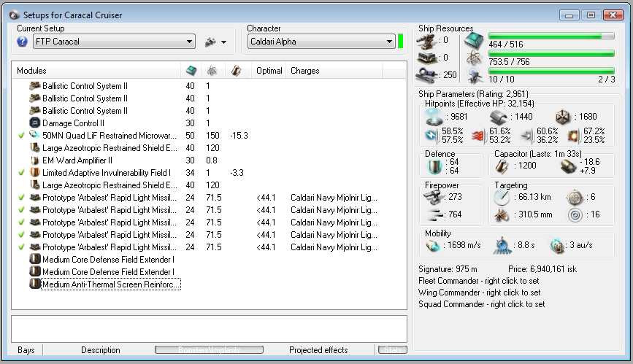The width and height of the screenshot is (633, 364).
Task: Open the ship fitting tools icon
Action: click(210, 42)
